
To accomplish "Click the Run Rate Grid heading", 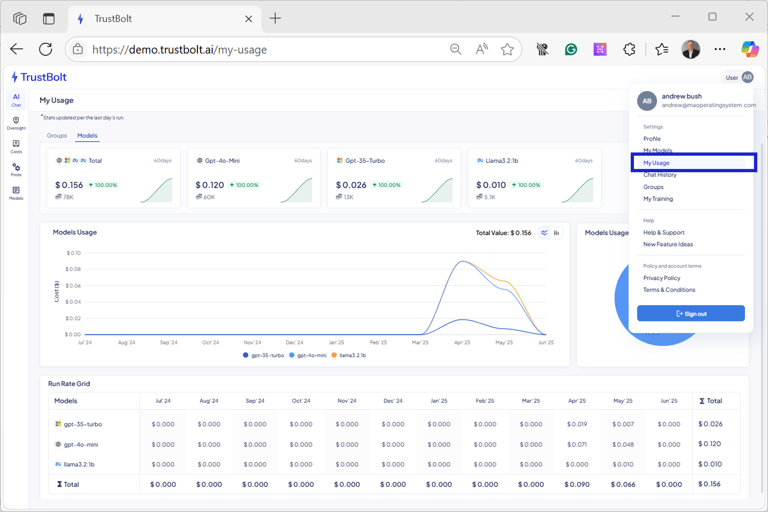I will coord(69,384).
